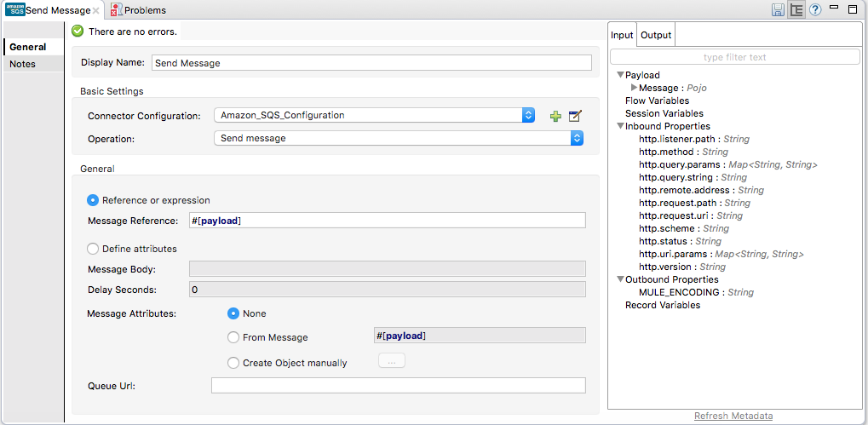Select http.scheme : String row
Viewport: 868px width, 425px height.
(684, 228)
